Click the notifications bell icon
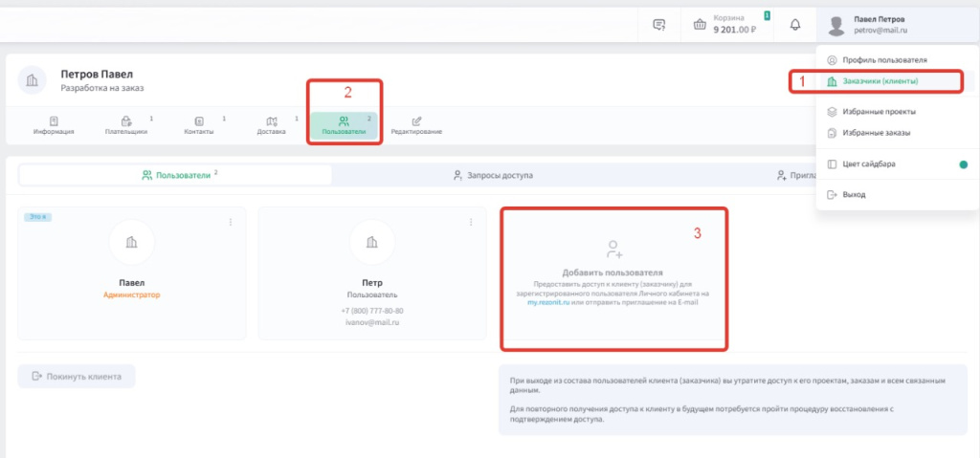 click(794, 25)
